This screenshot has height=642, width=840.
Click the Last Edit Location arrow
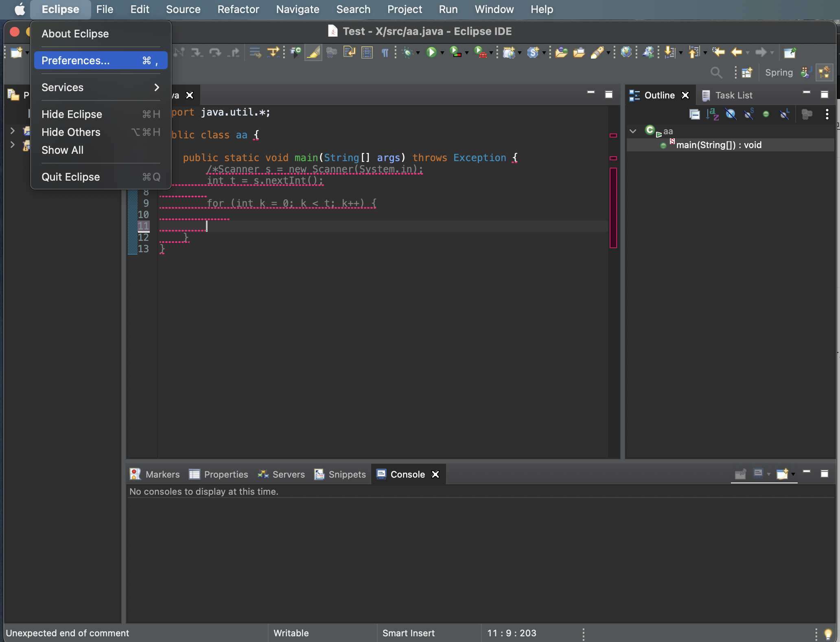click(718, 52)
